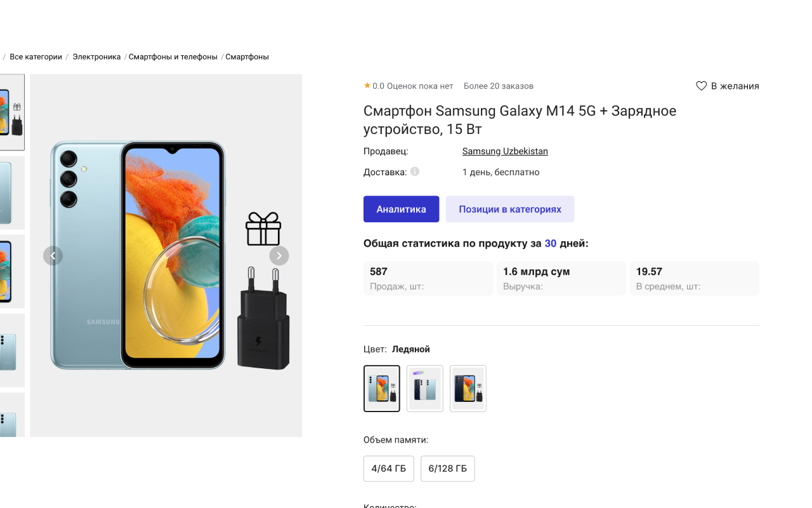Screen dimensions: 812x508
Task: Choose the Ледяной color swatch
Action: tap(382, 389)
